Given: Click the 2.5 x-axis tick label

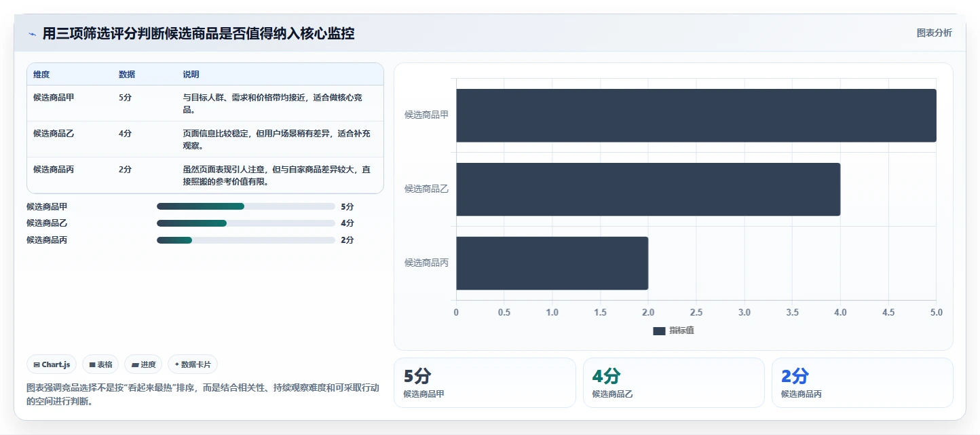Looking at the screenshot, I should [696, 312].
